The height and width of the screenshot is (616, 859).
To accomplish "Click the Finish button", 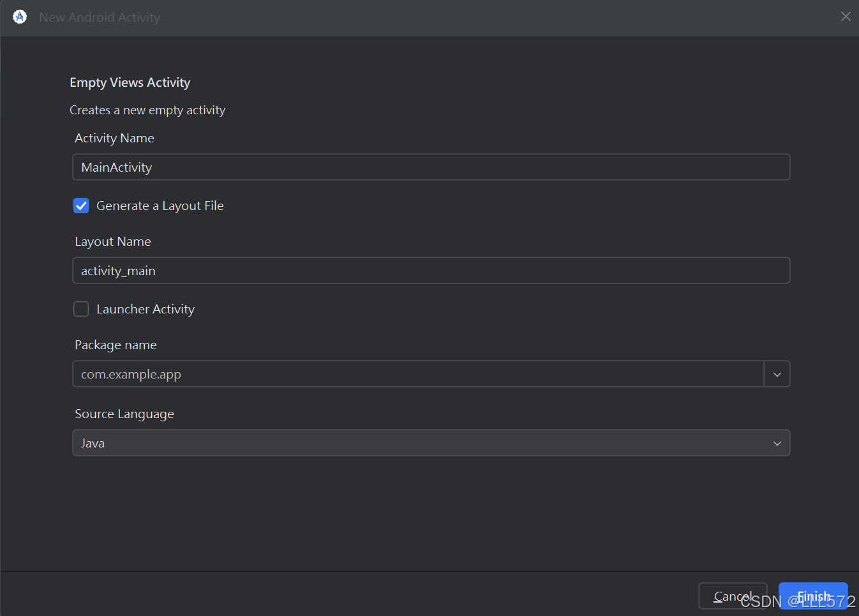I will point(813,596).
